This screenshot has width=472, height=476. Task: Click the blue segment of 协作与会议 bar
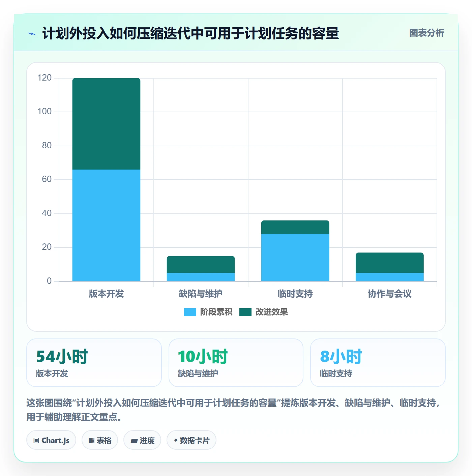point(389,277)
